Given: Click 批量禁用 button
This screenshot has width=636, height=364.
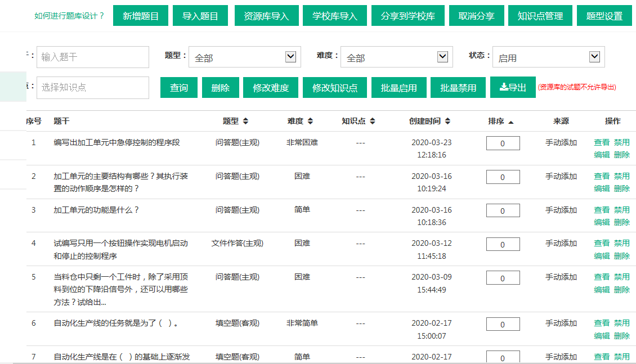Looking at the screenshot, I should [458, 88].
